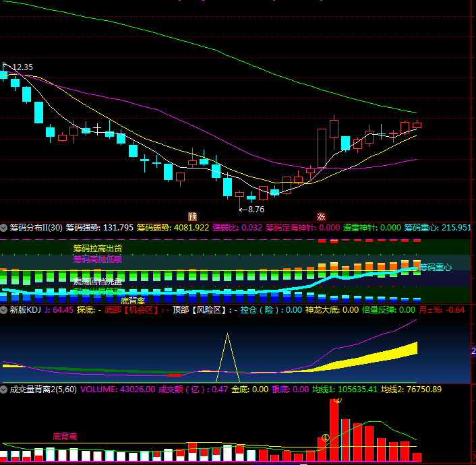Open the 新版KDJ indicator dropdown circle
476x465 pixels.
[3, 310]
